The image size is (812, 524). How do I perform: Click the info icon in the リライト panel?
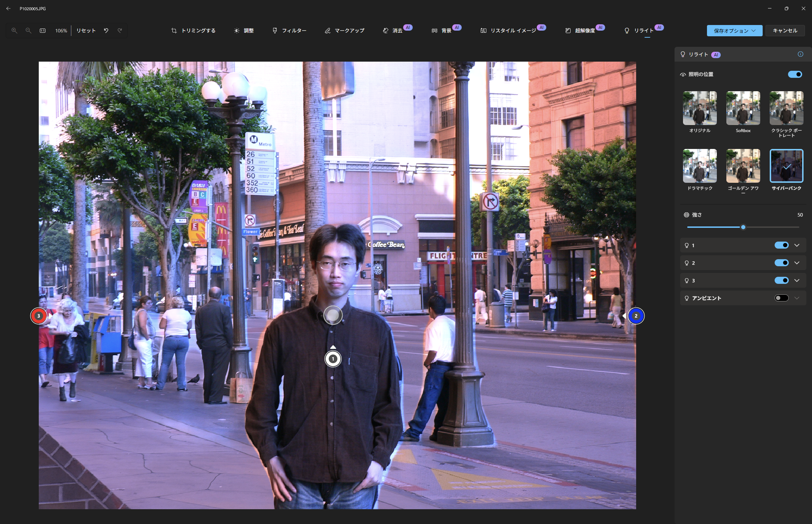click(800, 54)
